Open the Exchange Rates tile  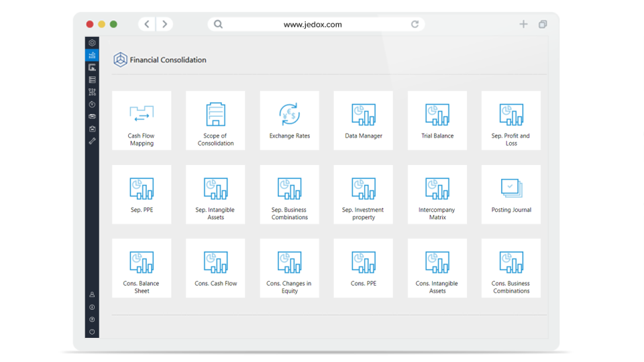point(290,121)
